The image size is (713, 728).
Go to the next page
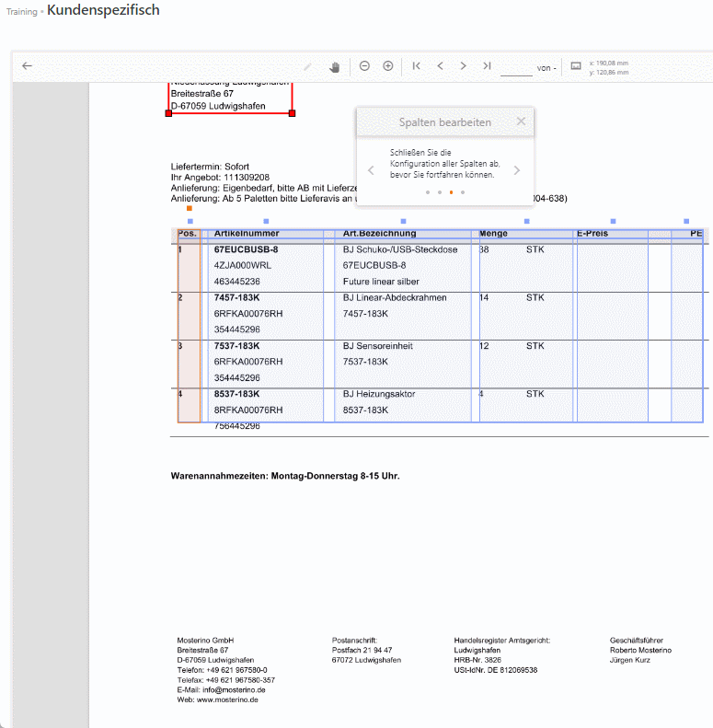[464, 66]
